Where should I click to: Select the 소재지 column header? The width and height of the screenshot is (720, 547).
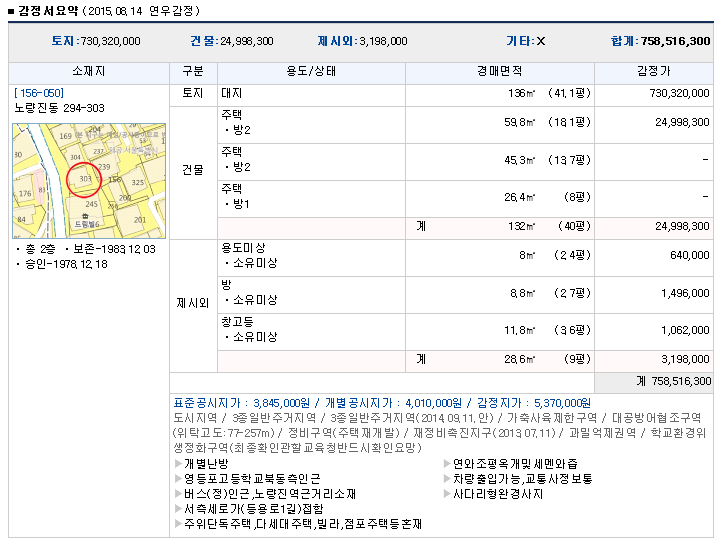point(89,71)
